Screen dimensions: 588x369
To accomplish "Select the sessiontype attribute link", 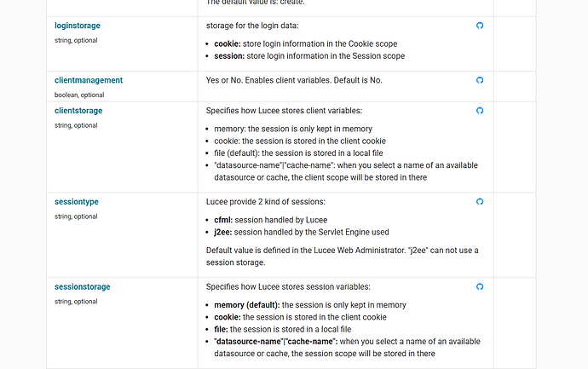I will [x=77, y=202].
